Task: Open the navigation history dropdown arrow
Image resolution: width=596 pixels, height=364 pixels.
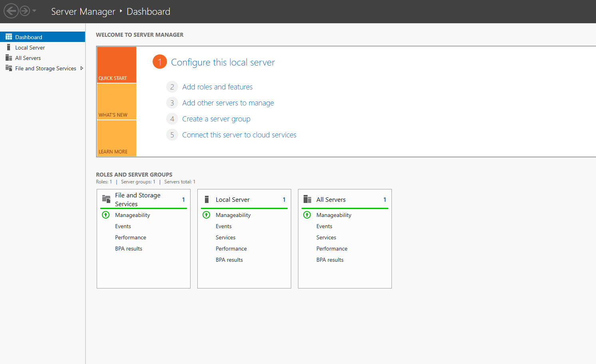Action: [34, 11]
